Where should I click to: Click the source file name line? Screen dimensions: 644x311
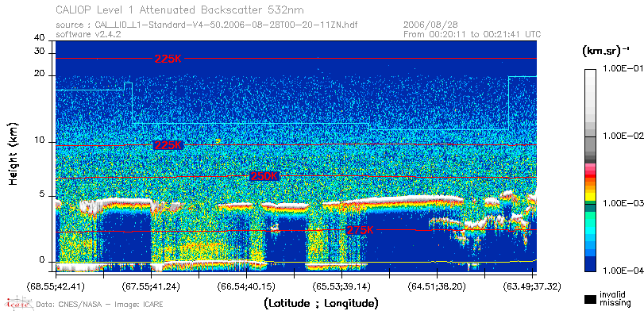206,25
